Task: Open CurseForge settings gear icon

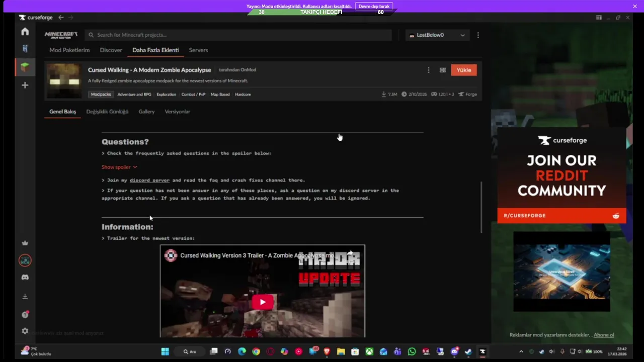Action: pos(25,331)
